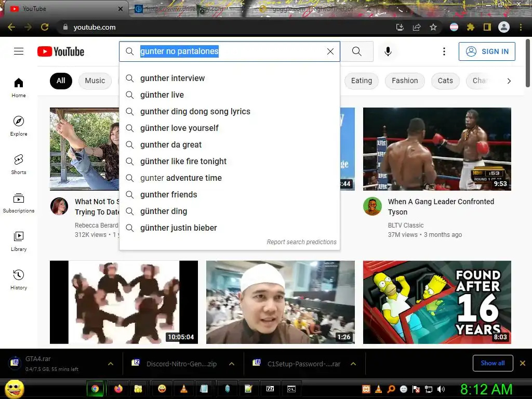
Task: Click 'Show all' downloads button
Action: coord(493,363)
